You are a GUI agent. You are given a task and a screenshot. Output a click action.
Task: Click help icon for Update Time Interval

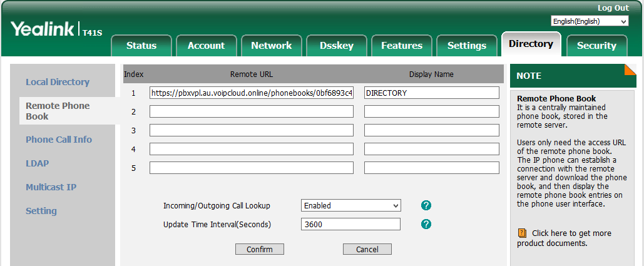[x=426, y=224]
